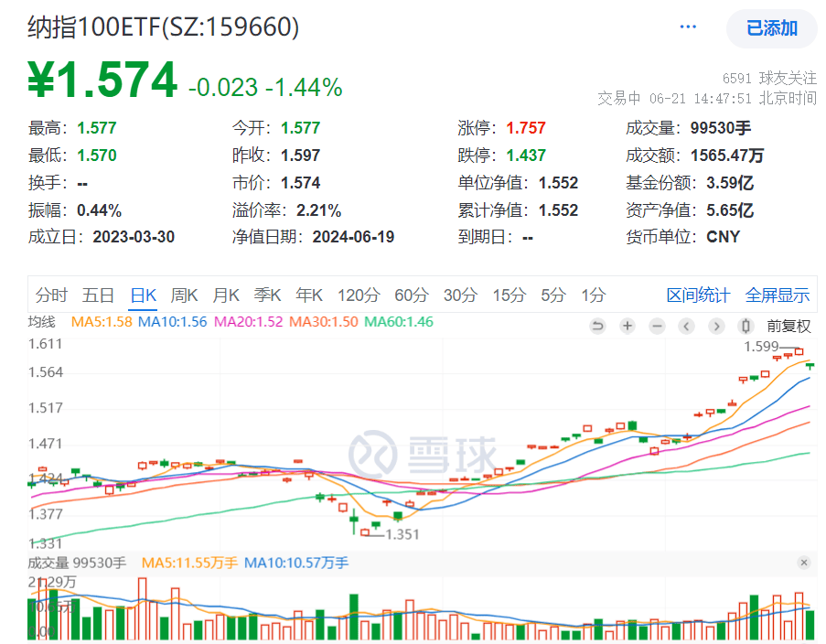Click the 6591 球友关注 followers text
Viewport: 826px width, 644px height.
point(769,79)
